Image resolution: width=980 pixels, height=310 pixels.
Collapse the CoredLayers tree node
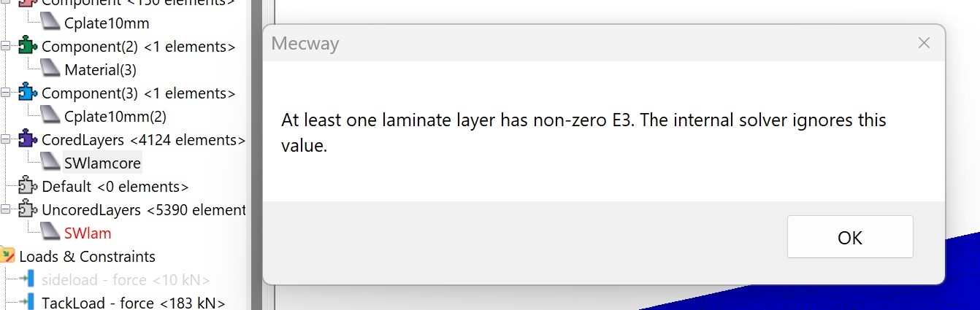pyautogui.click(x=6, y=139)
